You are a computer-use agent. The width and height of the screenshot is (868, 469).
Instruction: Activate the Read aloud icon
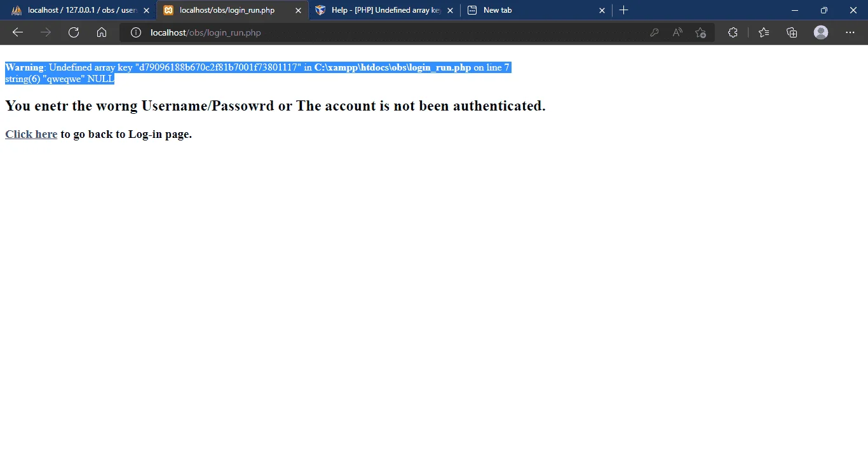coord(677,32)
